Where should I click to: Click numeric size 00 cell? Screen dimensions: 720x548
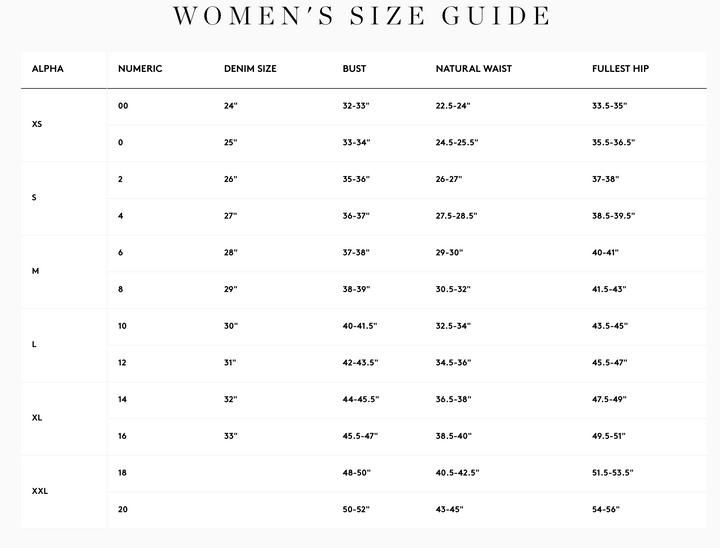click(x=123, y=106)
